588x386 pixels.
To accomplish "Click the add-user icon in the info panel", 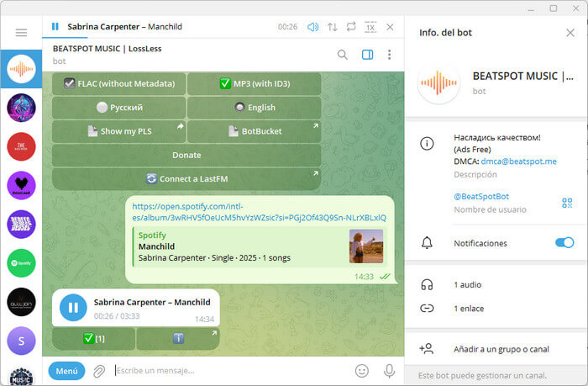I will tap(427, 349).
